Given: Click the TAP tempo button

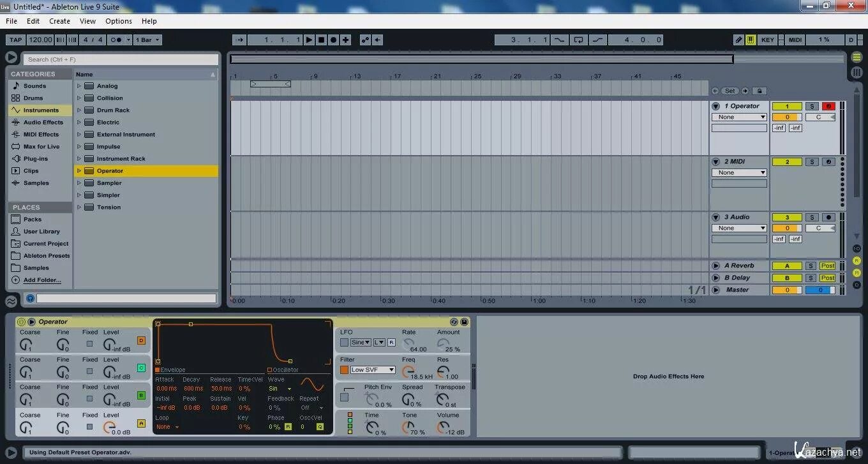Looking at the screenshot, I should 15,40.
